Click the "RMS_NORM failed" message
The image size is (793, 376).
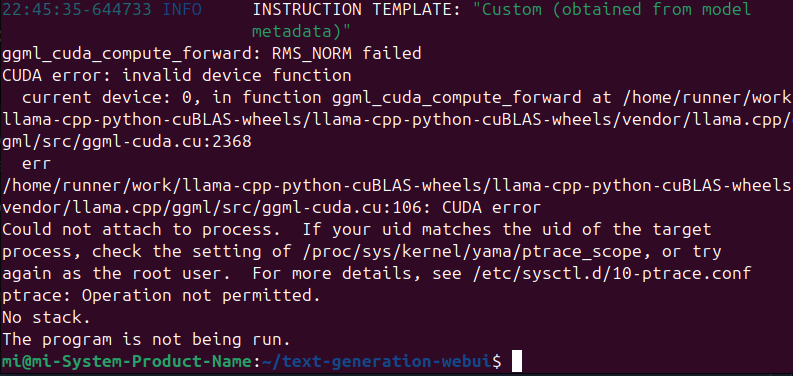coord(346,54)
